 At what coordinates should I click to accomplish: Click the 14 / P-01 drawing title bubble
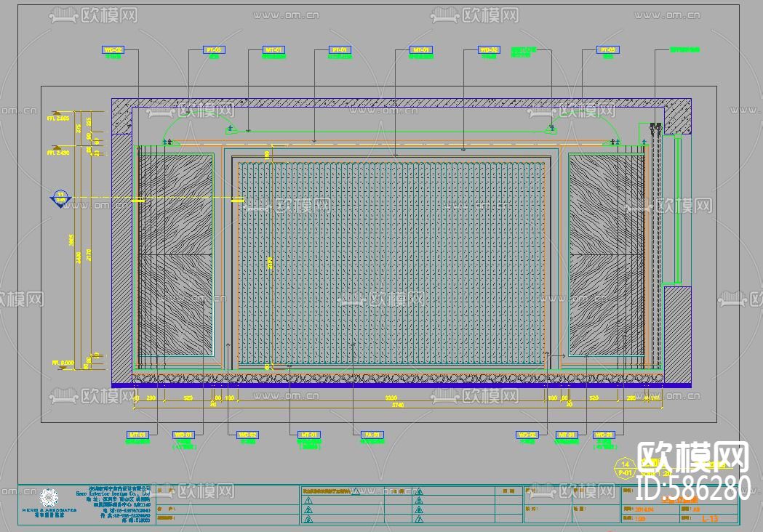pos(625,468)
